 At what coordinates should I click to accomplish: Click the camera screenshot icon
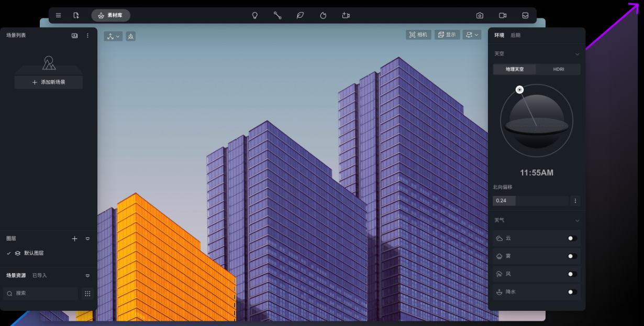480,15
